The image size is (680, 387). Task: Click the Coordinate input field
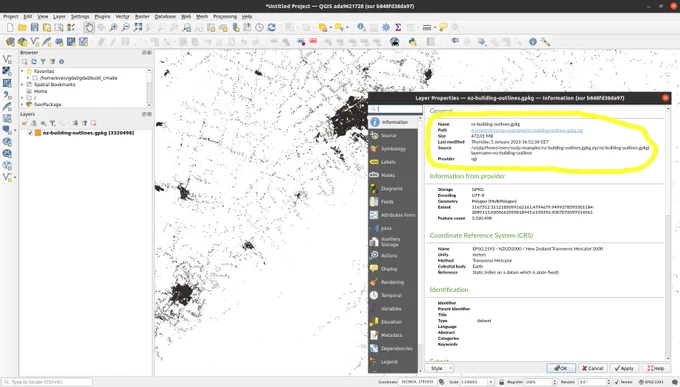click(417, 382)
